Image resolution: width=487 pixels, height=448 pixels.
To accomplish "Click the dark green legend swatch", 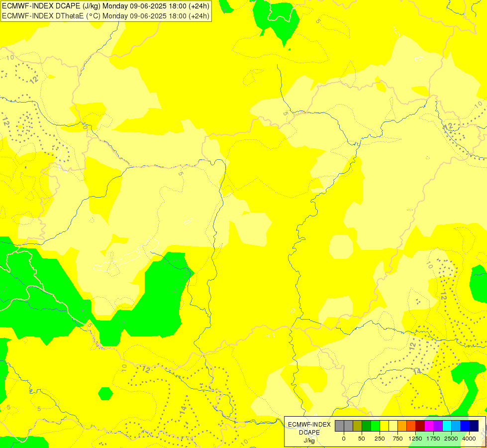I will pyautogui.click(x=367, y=426).
